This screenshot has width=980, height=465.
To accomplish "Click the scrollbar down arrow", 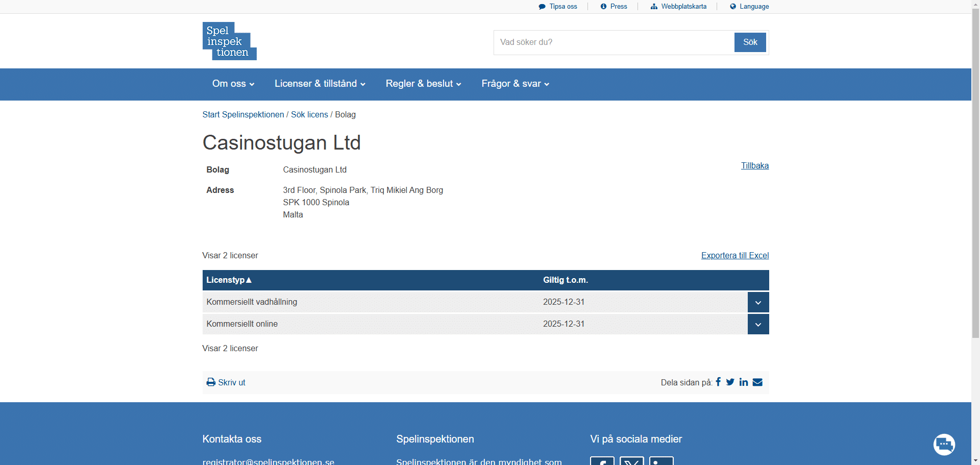I will click(975, 460).
